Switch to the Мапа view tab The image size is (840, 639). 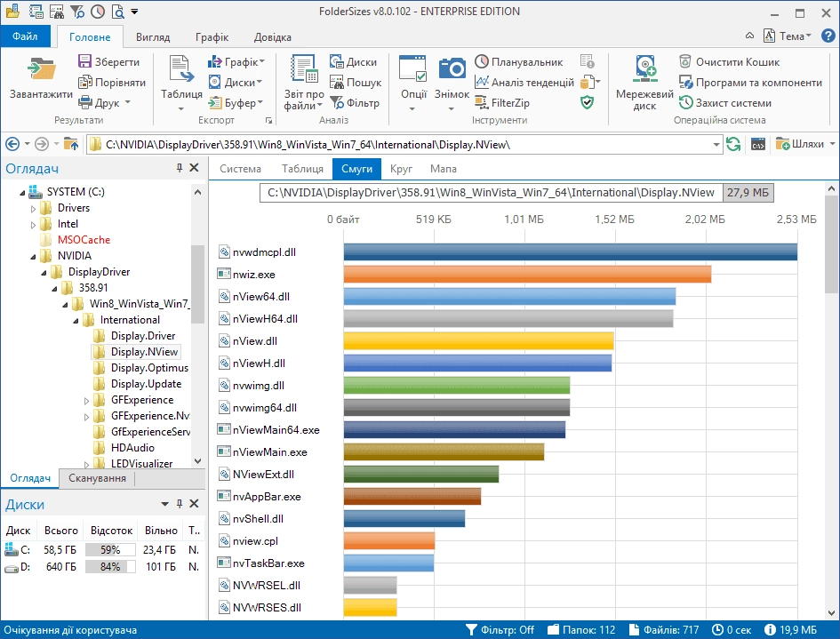tap(443, 169)
